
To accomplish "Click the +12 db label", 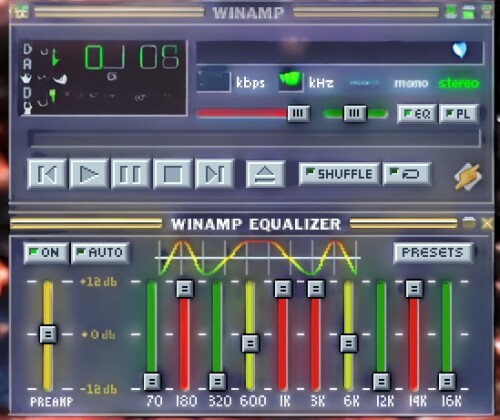I will click(99, 282).
